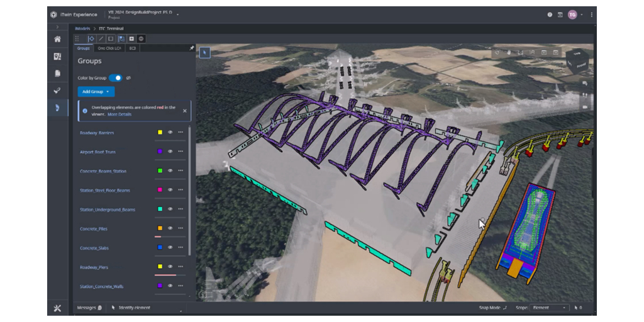Click the purple swatch for Airport_Roof_Truss

[x=160, y=152]
